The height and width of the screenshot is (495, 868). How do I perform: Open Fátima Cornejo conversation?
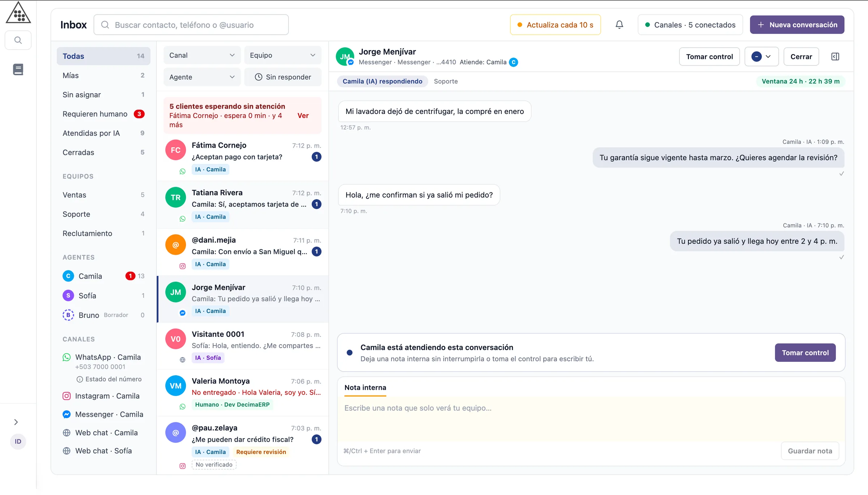(x=243, y=157)
